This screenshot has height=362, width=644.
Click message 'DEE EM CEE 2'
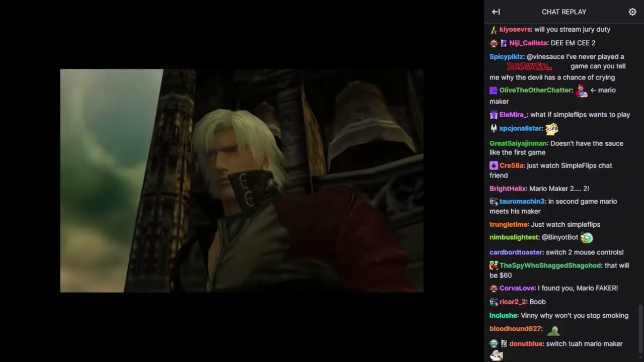pos(573,43)
